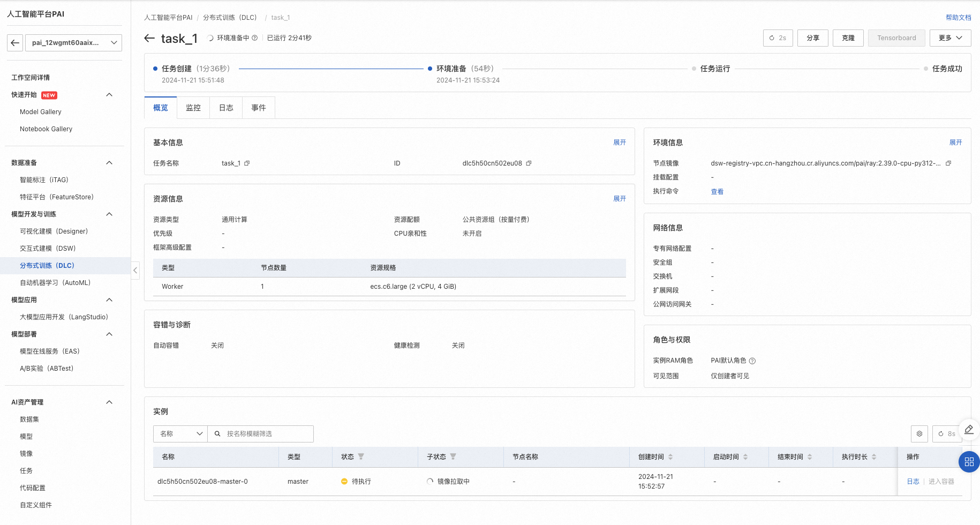Click the 8s refresh button in instance list
The height and width of the screenshot is (525, 980).
947,434
